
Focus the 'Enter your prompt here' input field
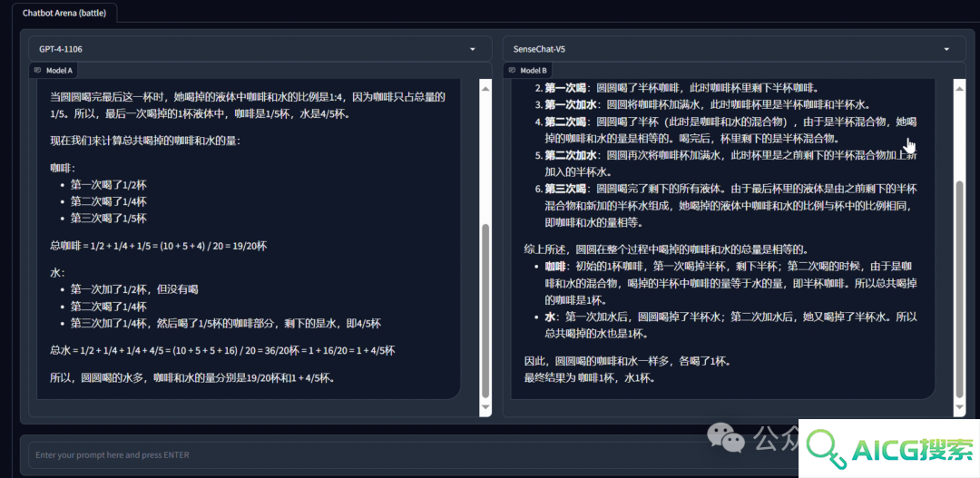[x=413, y=455]
